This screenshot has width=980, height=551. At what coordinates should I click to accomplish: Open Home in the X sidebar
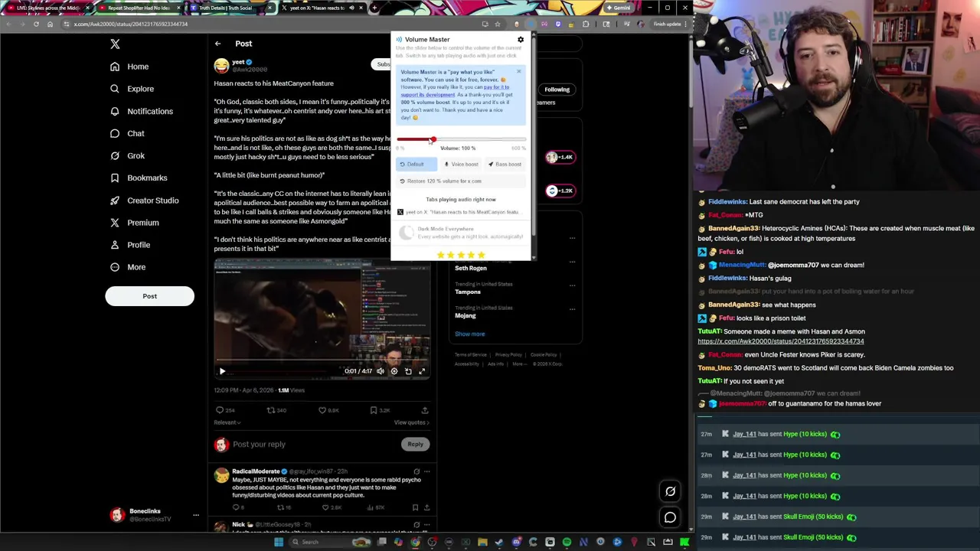click(129, 67)
